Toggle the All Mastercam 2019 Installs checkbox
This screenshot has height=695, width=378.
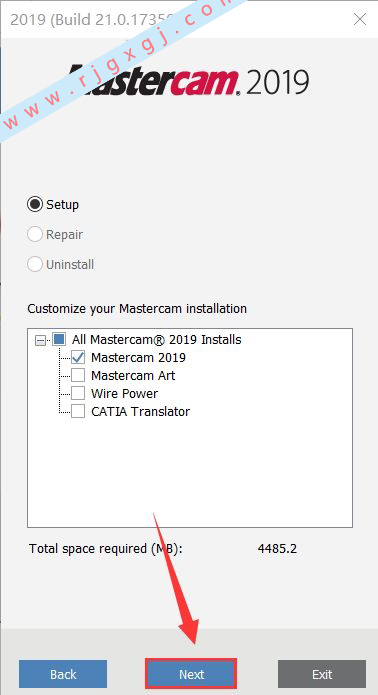[x=58, y=340]
